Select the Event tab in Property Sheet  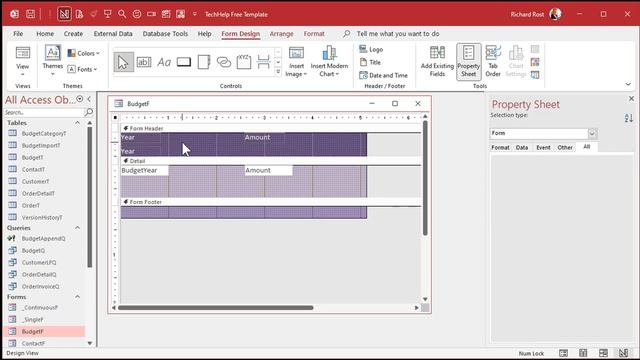543,147
